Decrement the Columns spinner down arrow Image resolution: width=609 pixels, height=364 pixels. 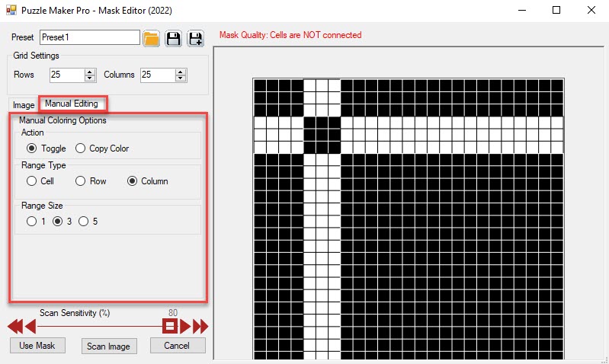(x=180, y=78)
